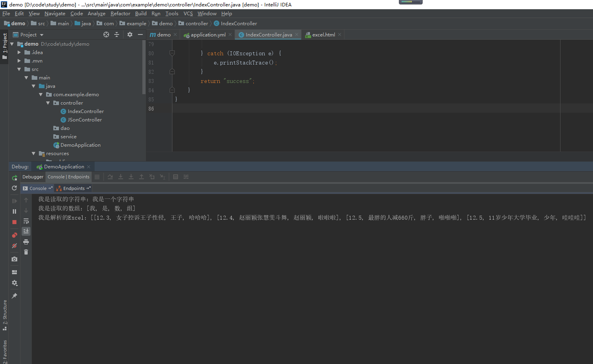Select the Step Into debugger icon

[x=121, y=177]
